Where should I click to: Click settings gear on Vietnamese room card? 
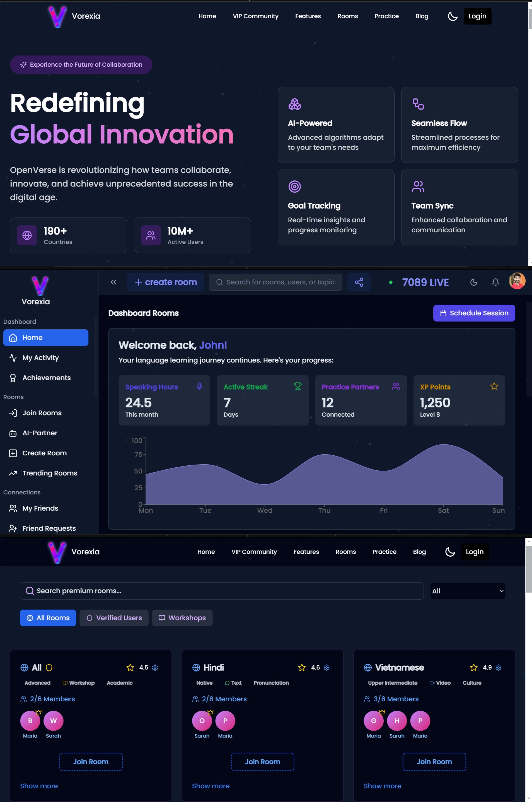coord(498,667)
